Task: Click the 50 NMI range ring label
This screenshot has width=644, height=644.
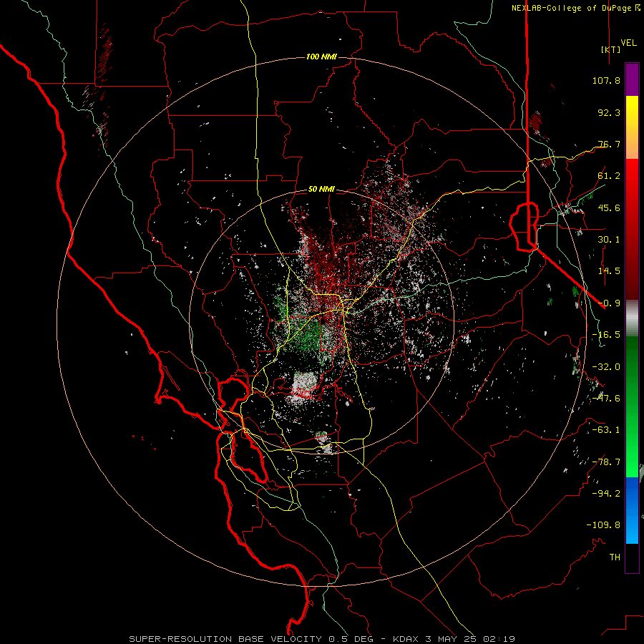Action: pyautogui.click(x=321, y=189)
